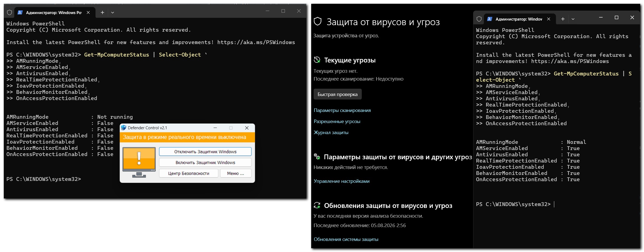Click the 'IoavProtectionEnabled' output label with True value

[x=510, y=167]
